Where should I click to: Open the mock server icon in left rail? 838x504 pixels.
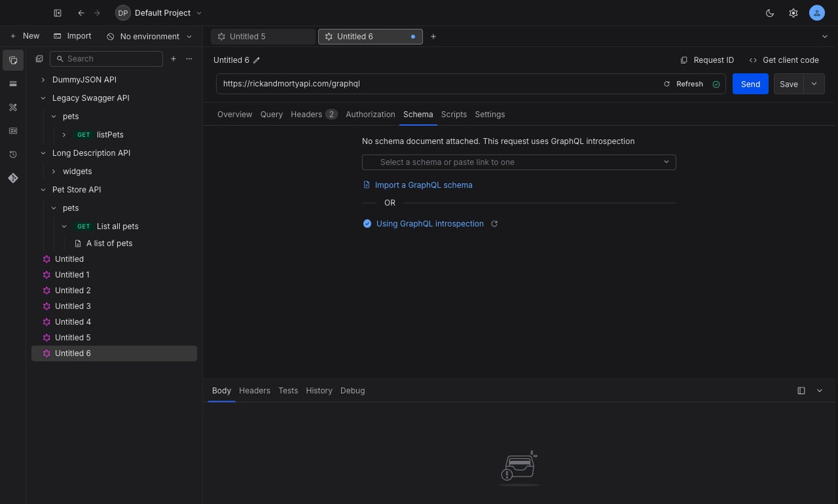[x=13, y=131]
